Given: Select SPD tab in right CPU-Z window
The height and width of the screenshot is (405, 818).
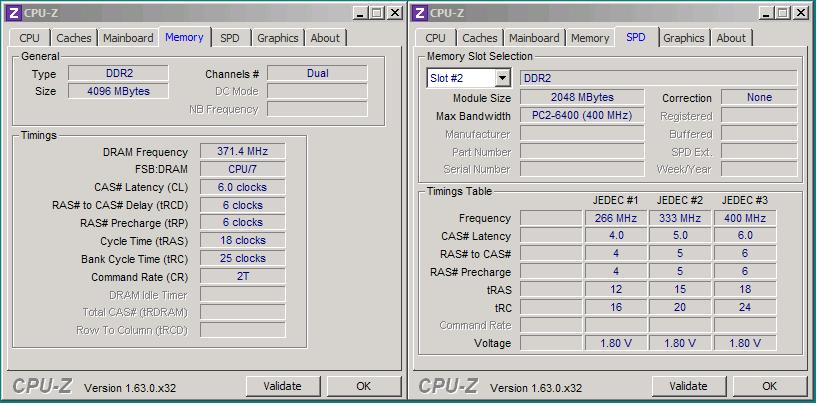Looking at the screenshot, I should pyautogui.click(x=635, y=37).
